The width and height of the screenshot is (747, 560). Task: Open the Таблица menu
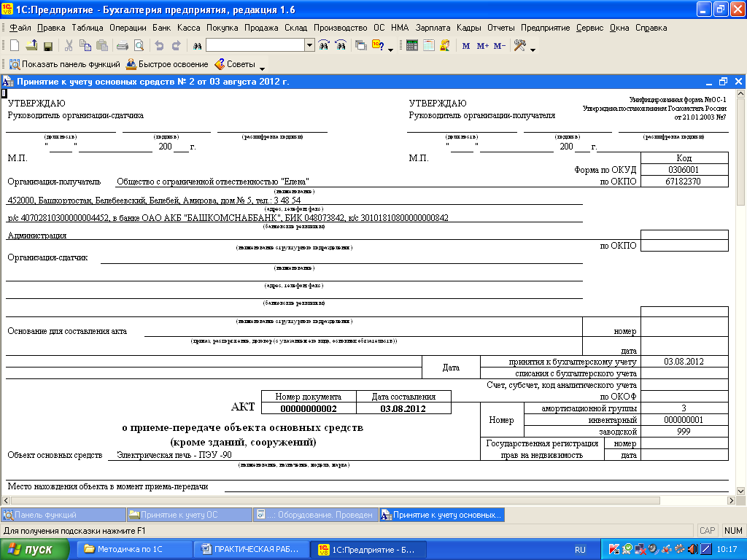88,28
